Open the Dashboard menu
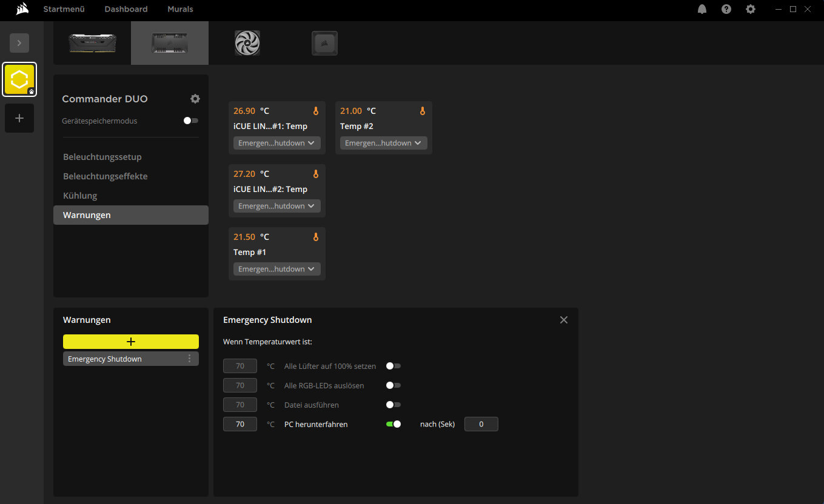 point(126,9)
